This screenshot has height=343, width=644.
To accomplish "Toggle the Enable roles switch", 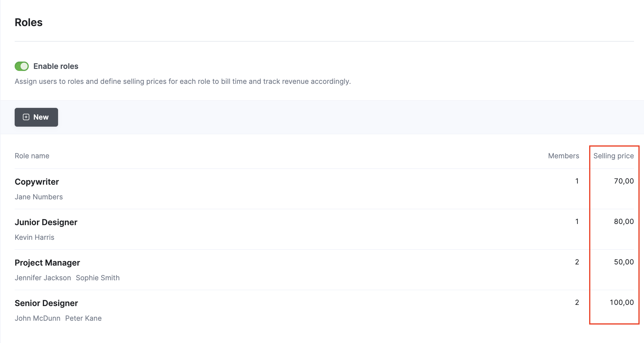I will [x=22, y=66].
